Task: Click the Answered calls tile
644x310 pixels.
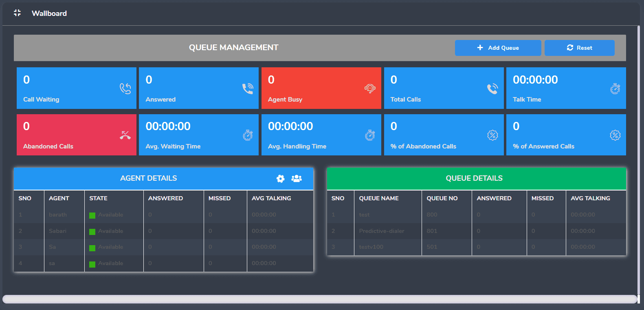Action: (199, 88)
